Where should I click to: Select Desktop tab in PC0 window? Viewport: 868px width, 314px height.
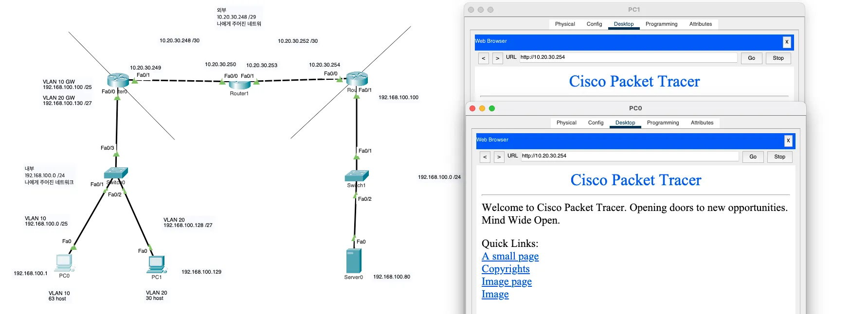coord(625,123)
